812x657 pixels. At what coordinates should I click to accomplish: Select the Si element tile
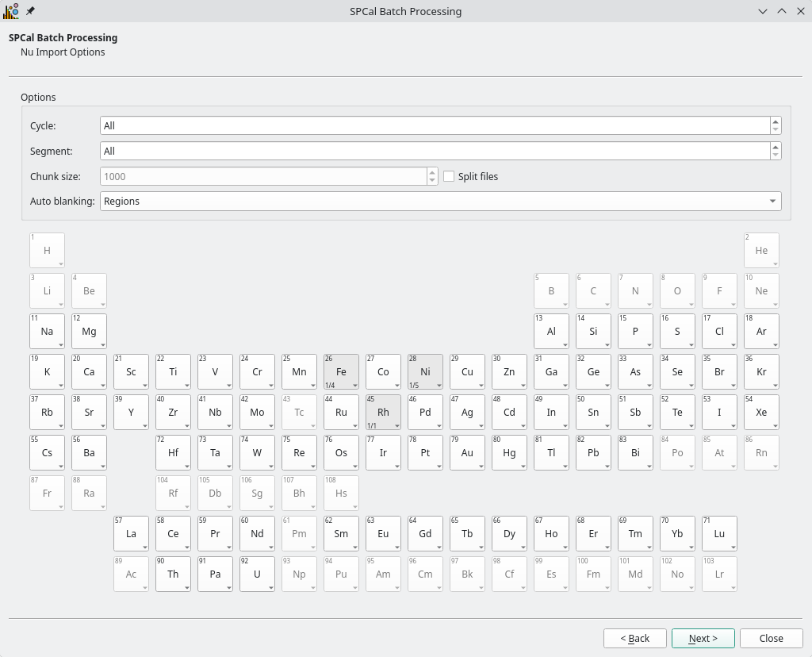click(x=593, y=331)
